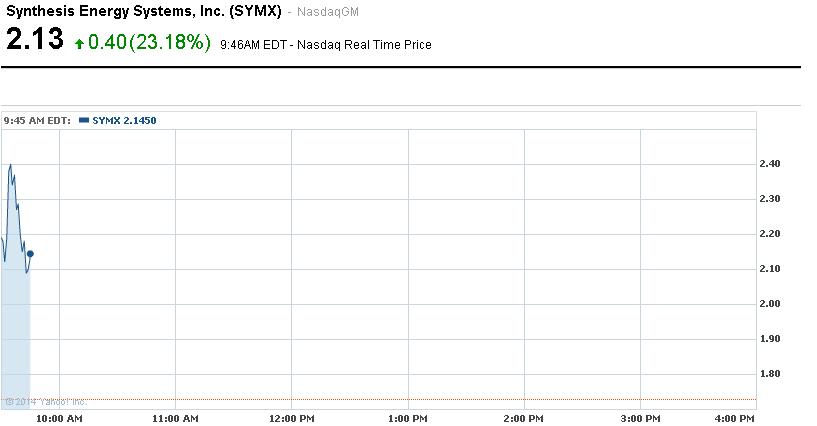This screenshot has height=426, width=817.
Task: Click the blue SYMX legend color swatch
Action: point(82,120)
